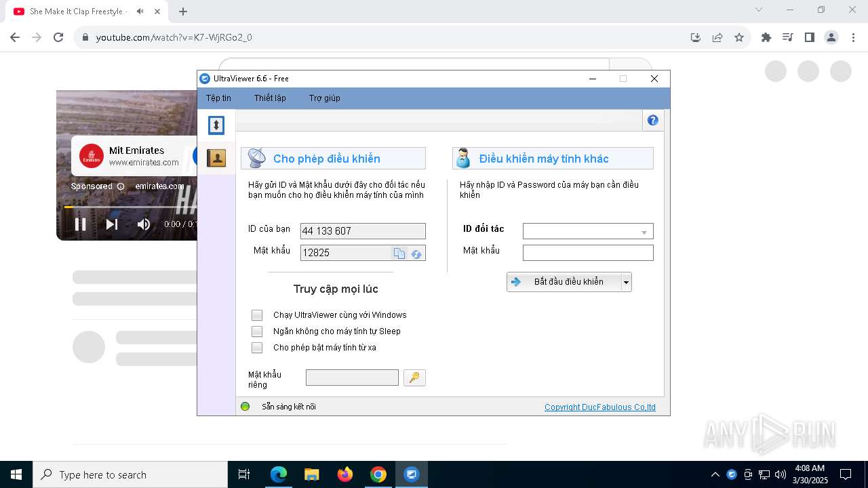Click the UltraViewer taskbar icon
The width and height of the screenshot is (868, 488).
point(412,474)
